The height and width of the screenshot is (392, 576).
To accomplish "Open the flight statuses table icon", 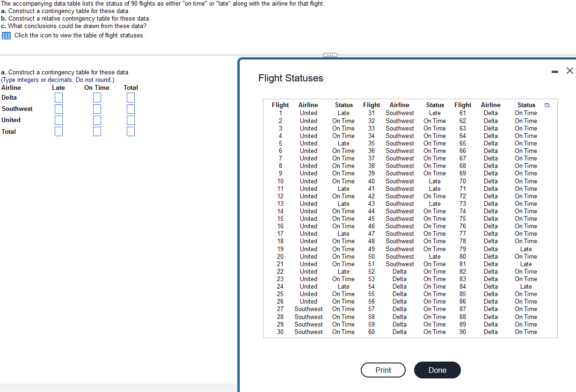I will point(7,36).
